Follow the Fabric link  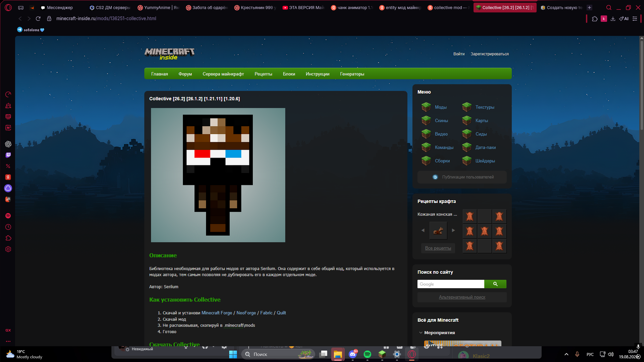pyautogui.click(x=266, y=313)
